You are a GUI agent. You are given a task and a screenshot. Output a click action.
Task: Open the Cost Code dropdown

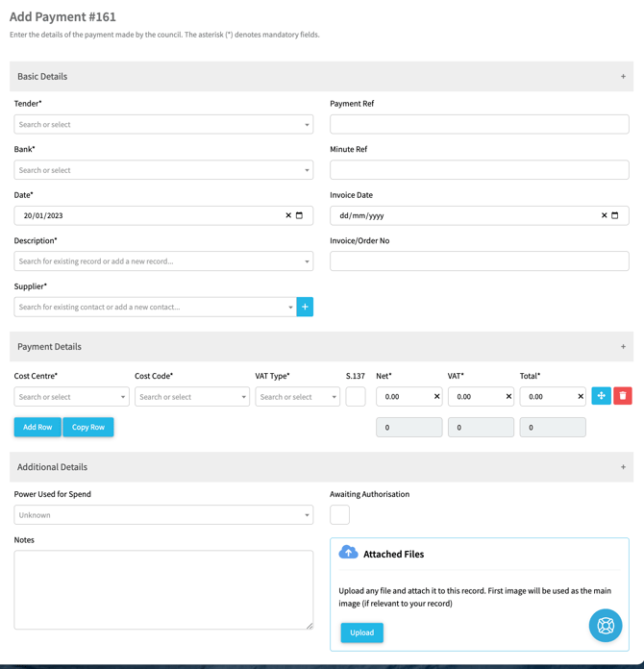192,396
